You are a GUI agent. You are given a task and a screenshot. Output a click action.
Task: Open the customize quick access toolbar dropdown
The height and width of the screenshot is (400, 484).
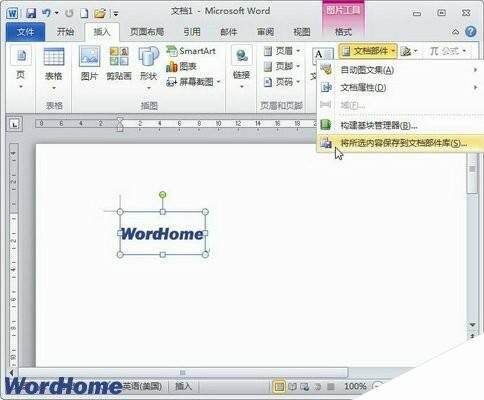coord(116,14)
